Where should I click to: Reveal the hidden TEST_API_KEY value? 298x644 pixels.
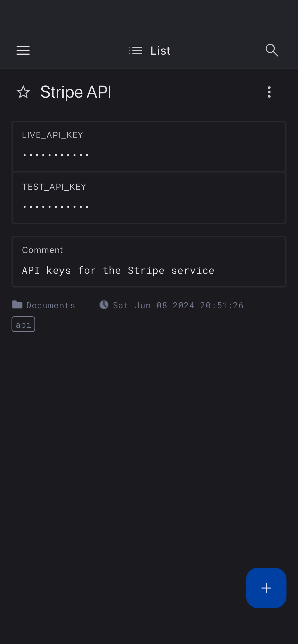[x=56, y=207]
